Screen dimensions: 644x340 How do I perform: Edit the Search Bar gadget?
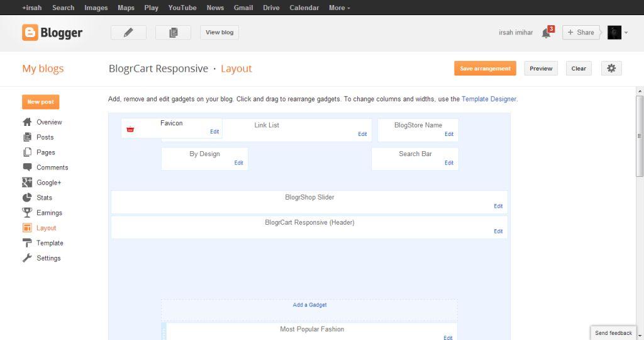coord(449,163)
